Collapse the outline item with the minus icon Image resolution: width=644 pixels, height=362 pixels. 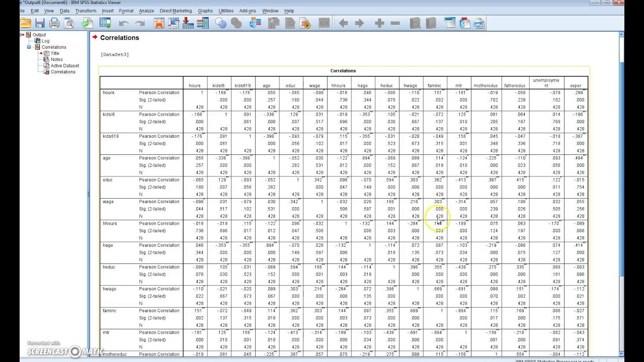[x=395, y=23]
